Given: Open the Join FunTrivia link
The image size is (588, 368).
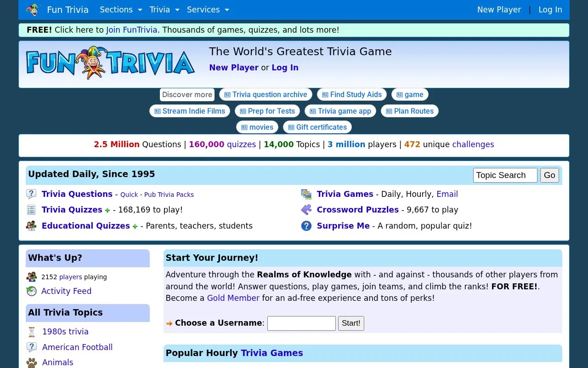Looking at the screenshot, I should click(132, 30).
